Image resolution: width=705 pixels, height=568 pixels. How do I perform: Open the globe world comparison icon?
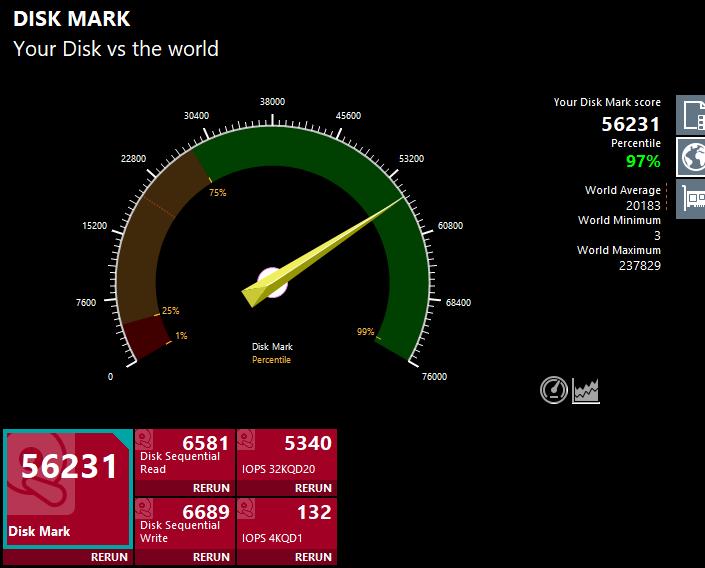coord(691,157)
